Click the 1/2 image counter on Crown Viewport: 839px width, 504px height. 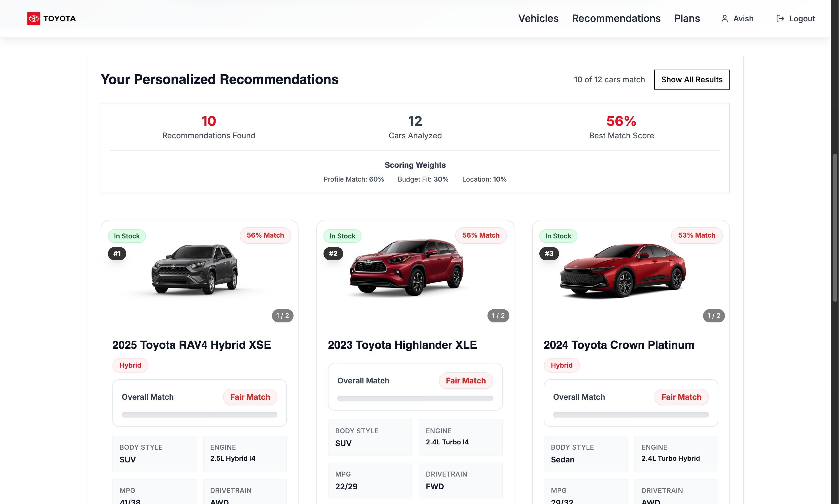click(714, 315)
